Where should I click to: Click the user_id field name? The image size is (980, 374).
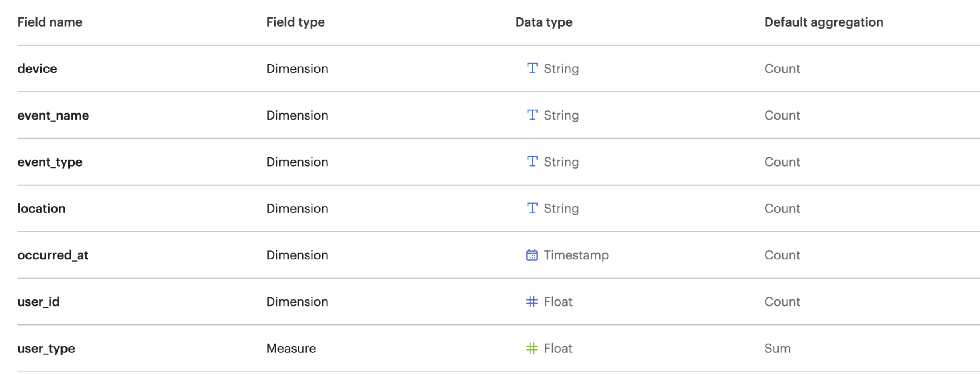tap(38, 302)
